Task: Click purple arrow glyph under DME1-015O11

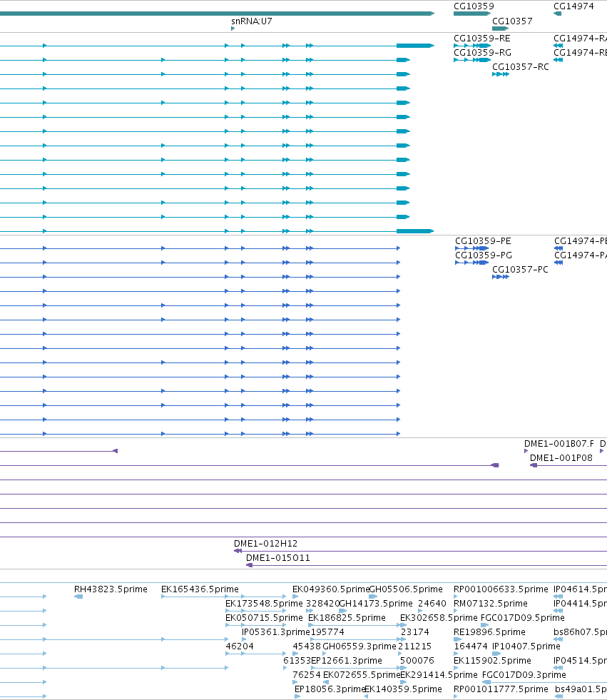Action: [x=250, y=565]
